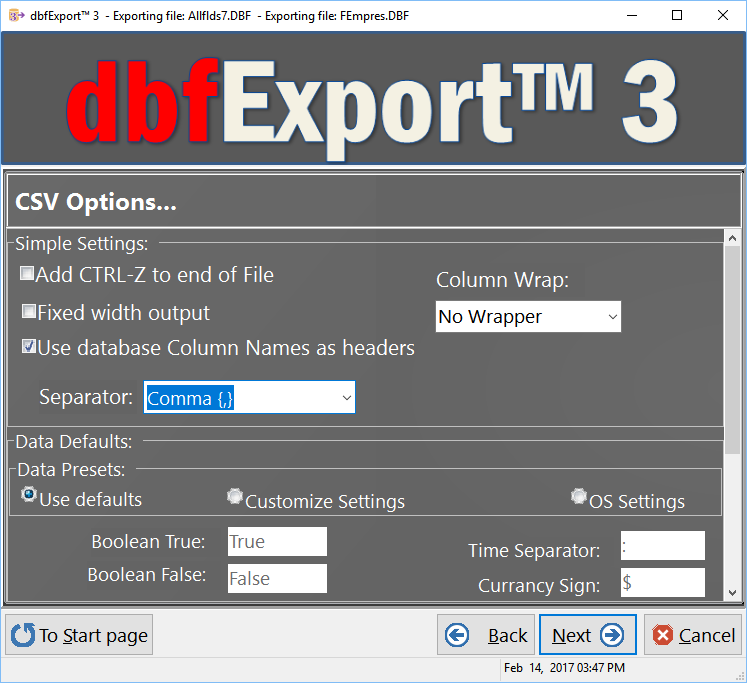Maximize the dbfExport window

tap(676, 16)
